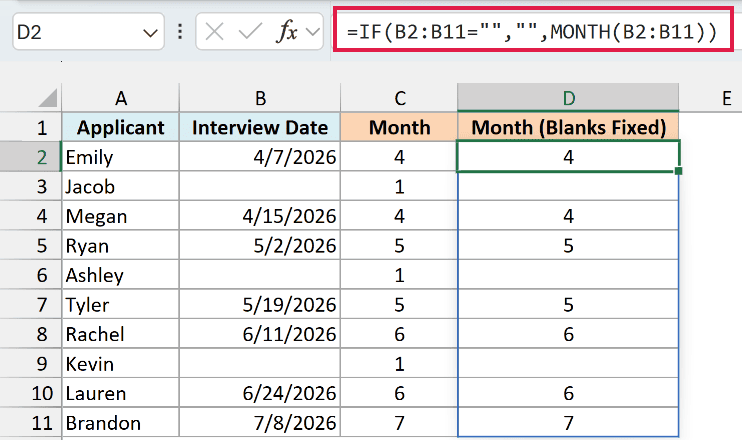The height and width of the screenshot is (440, 742).
Task: Select row 3 header
Action: tap(31, 186)
